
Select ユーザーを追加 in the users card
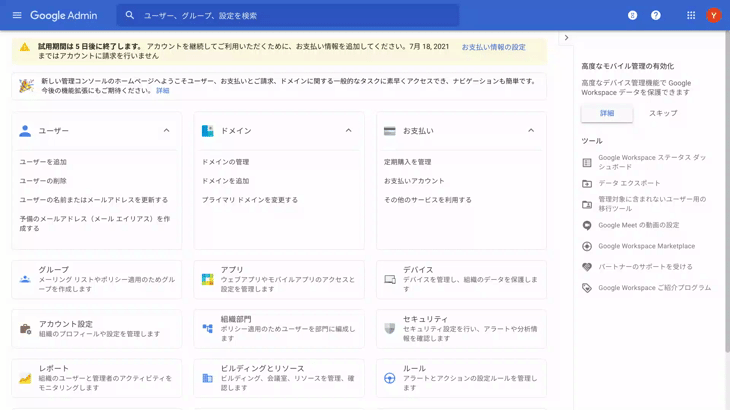43,162
